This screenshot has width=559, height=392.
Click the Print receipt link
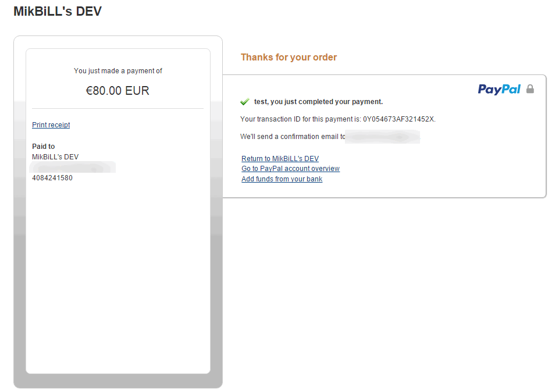[x=51, y=125]
